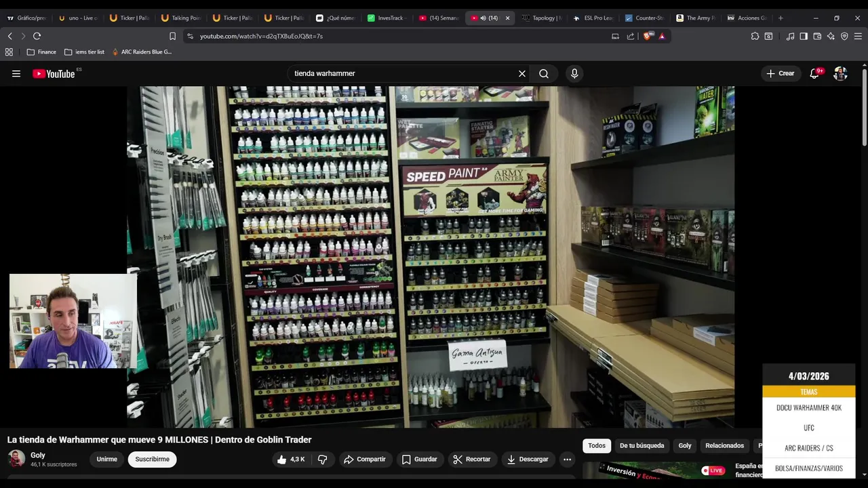
Task: Share the video via Compartir
Action: click(x=364, y=460)
